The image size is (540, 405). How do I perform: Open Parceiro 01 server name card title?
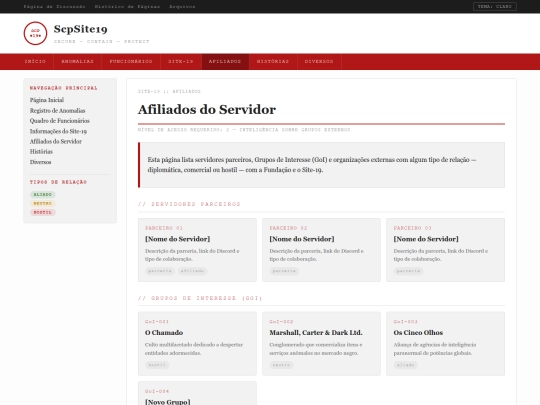click(x=177, y=239)
